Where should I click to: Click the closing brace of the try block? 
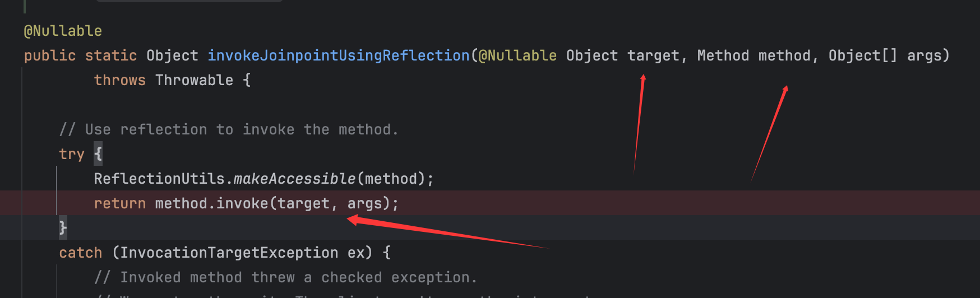click(x=63, y=227)
